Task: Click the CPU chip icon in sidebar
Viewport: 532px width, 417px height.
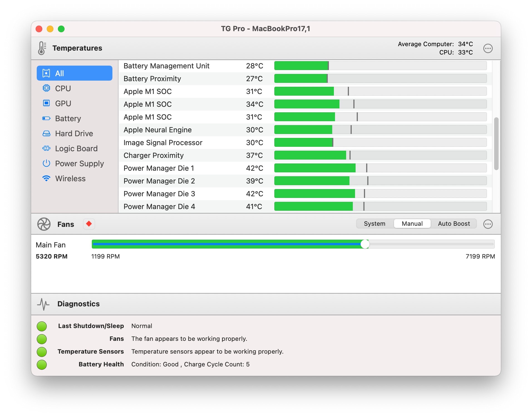Action: (46, 88)
